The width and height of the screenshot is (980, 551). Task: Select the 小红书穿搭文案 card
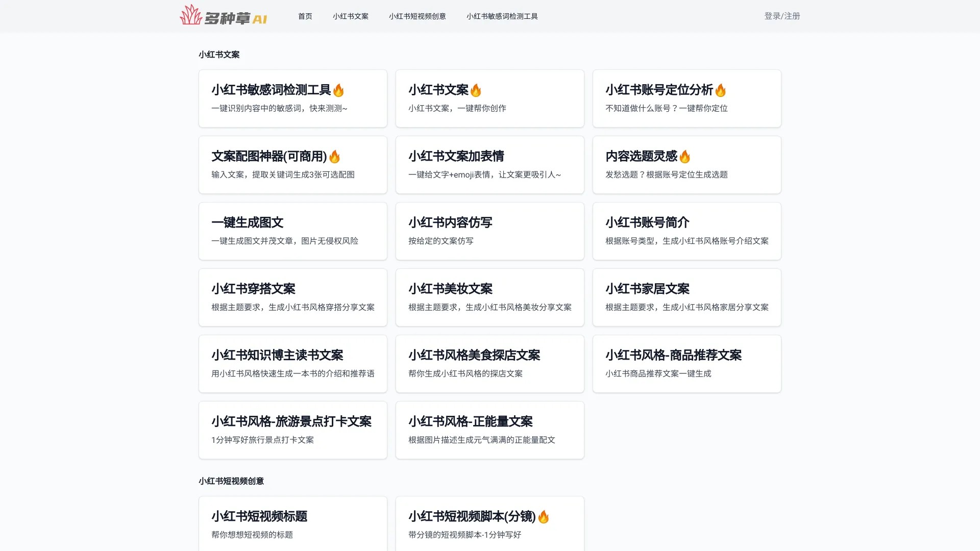click(x=292, y=297)
